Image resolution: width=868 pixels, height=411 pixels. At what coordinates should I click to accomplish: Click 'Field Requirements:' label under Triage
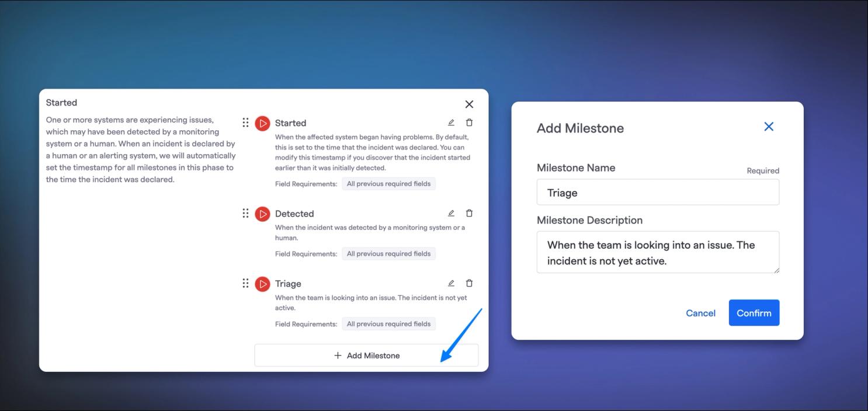[x=306, y=324]
